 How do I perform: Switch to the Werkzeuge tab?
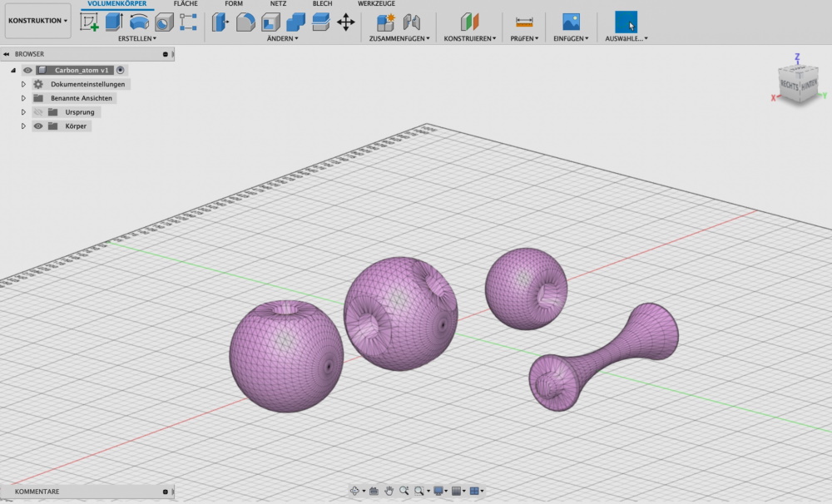tap(376, 3)
